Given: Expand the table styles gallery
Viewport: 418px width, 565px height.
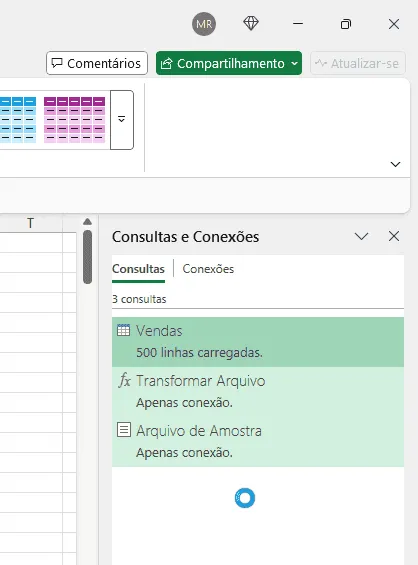Looking at the screenshot, I should coord(122,120).
